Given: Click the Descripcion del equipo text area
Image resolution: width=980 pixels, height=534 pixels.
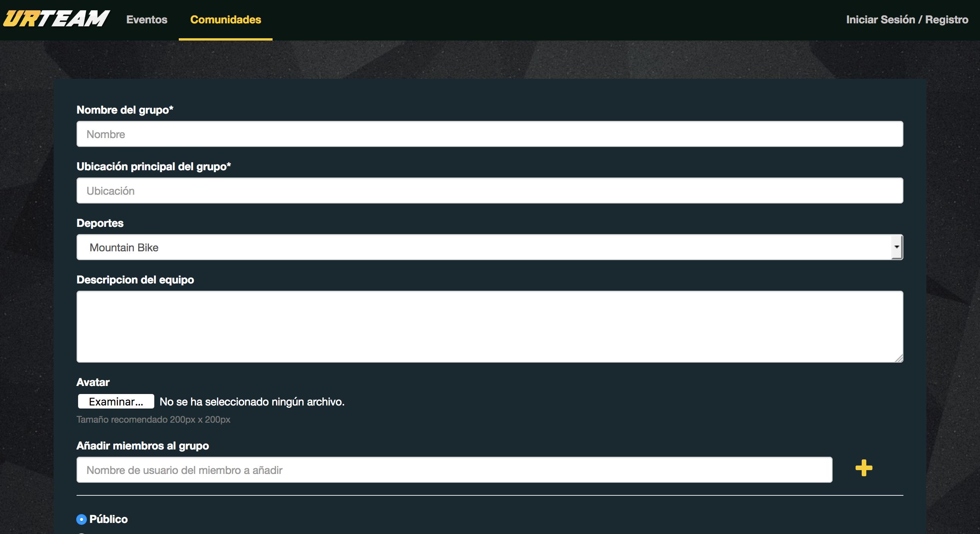Looking at the screenshot, I should click(x=490, y=326).
